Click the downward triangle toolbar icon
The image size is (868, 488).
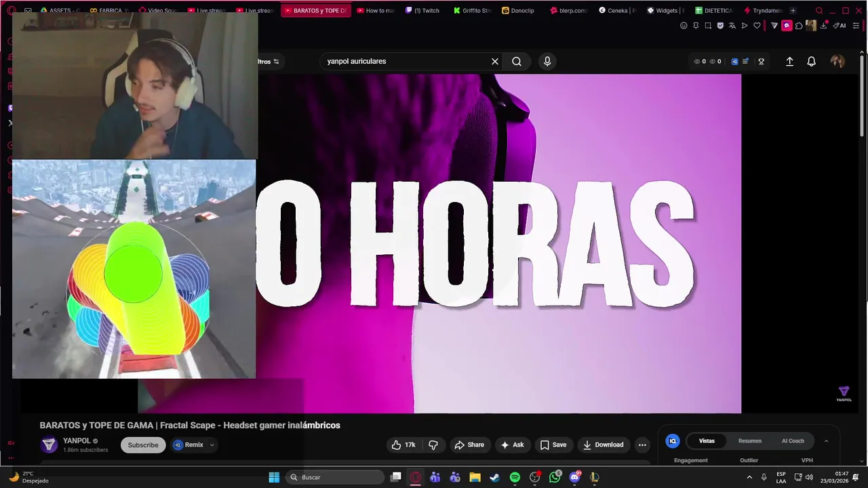tap(774, 26)
